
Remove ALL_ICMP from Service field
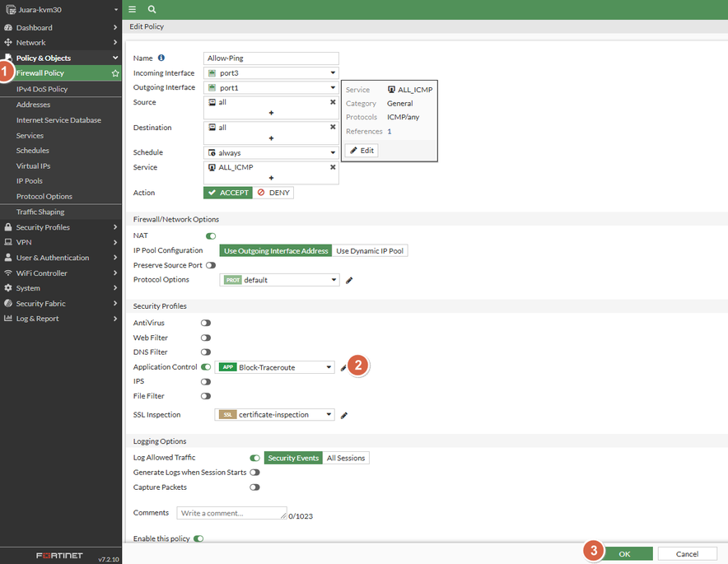click(333, 167)
